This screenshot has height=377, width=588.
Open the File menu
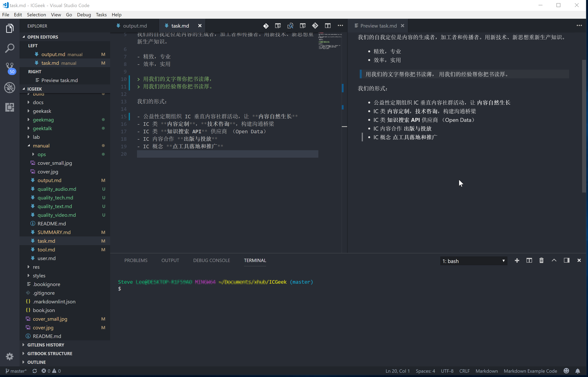tap(6, 15)
